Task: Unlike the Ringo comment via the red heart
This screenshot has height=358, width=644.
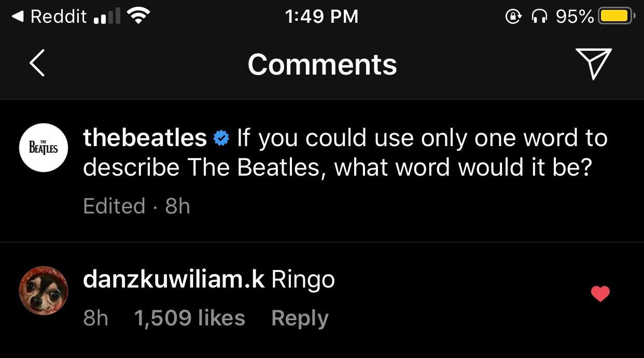Action: coord(600,294)
